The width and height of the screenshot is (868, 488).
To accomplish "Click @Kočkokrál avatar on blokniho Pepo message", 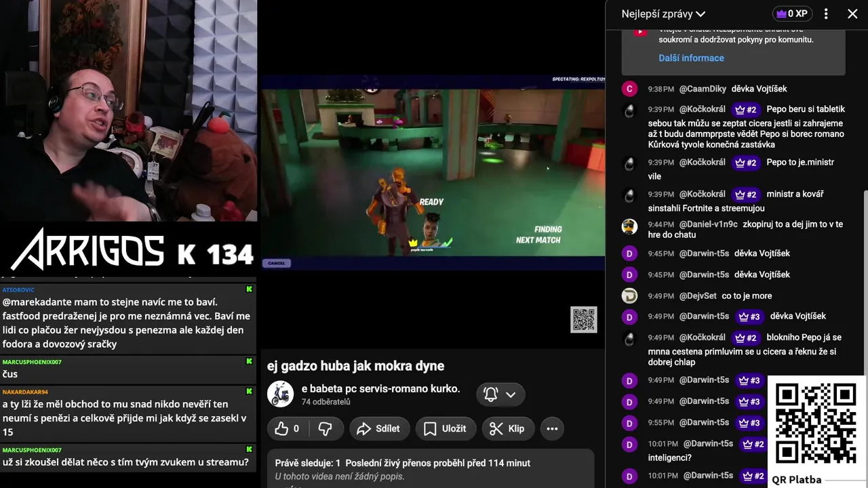I will coord(629,340).
